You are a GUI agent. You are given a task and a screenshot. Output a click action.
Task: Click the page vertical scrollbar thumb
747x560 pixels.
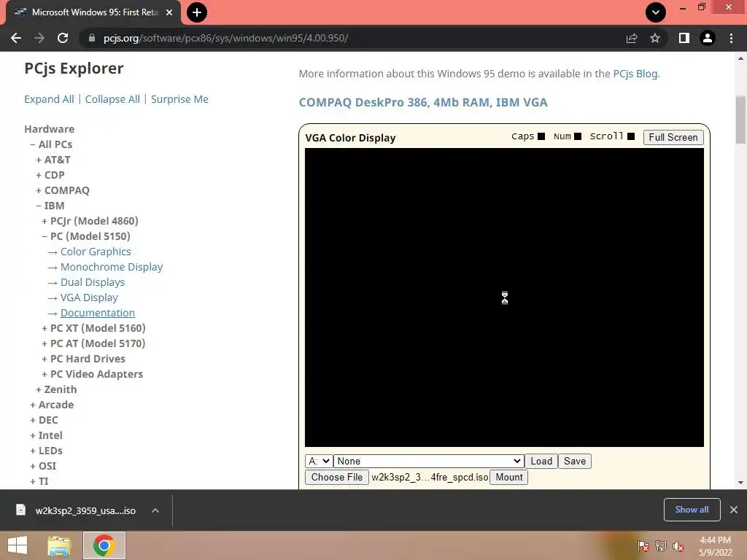pyautogui.click(x=740, y=120)
